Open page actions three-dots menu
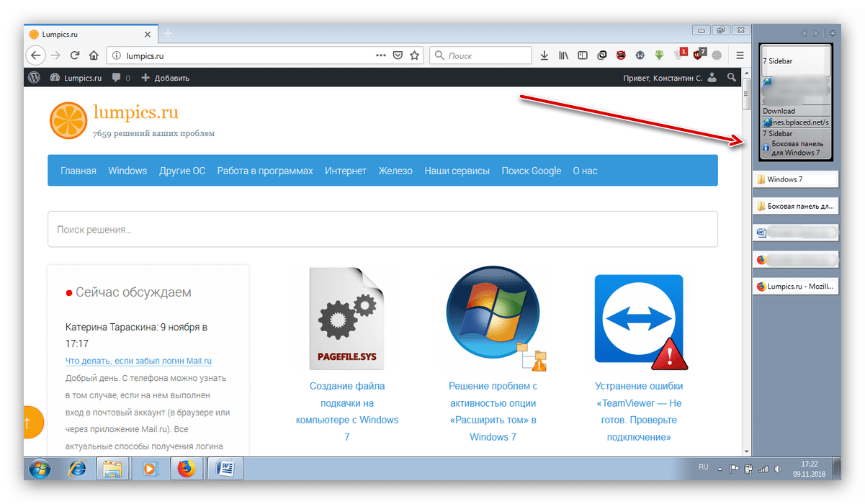The image size is (865, 504). point(381,55)
